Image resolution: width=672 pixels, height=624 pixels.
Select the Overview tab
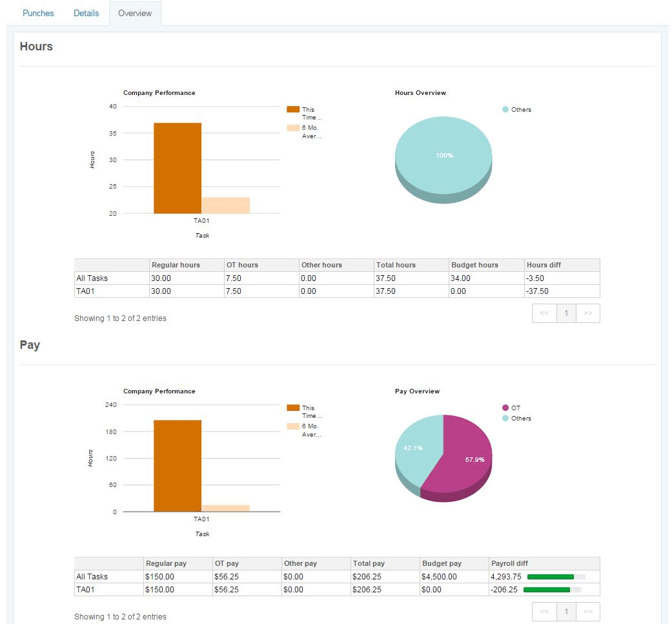(135, 14)
